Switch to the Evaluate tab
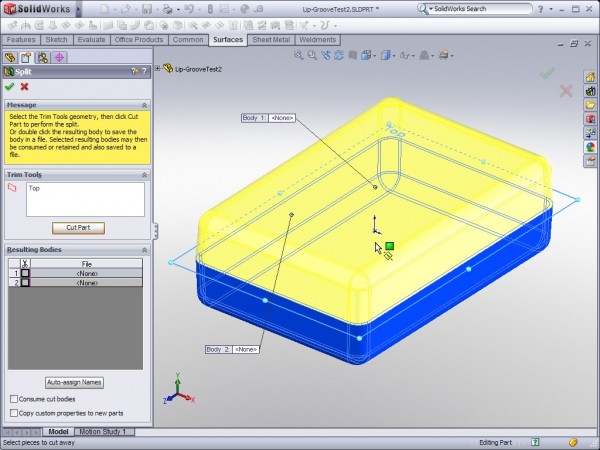The height and width of the screenshot is (450, 600). coord(91,40)
